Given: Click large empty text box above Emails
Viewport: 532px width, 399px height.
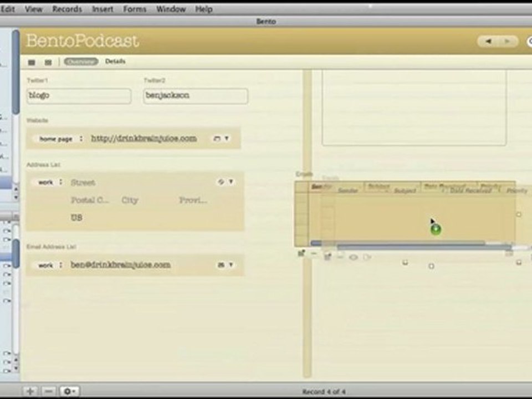Looking at the screenshot, I should click(414, 108).
